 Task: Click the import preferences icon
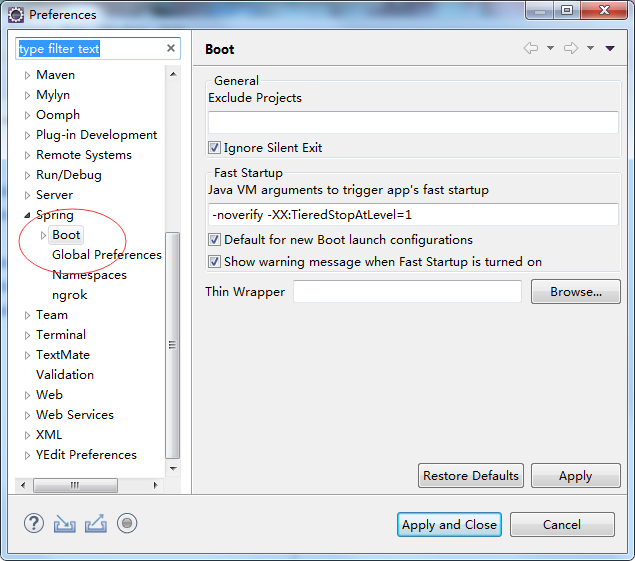tap(64, 523)
